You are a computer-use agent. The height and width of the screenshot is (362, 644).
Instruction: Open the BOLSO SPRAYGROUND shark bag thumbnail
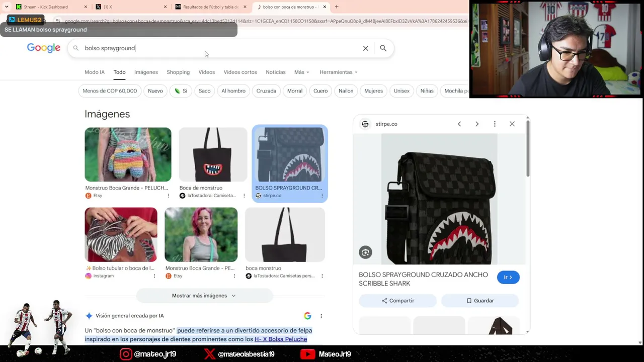[x=290, y=154]
